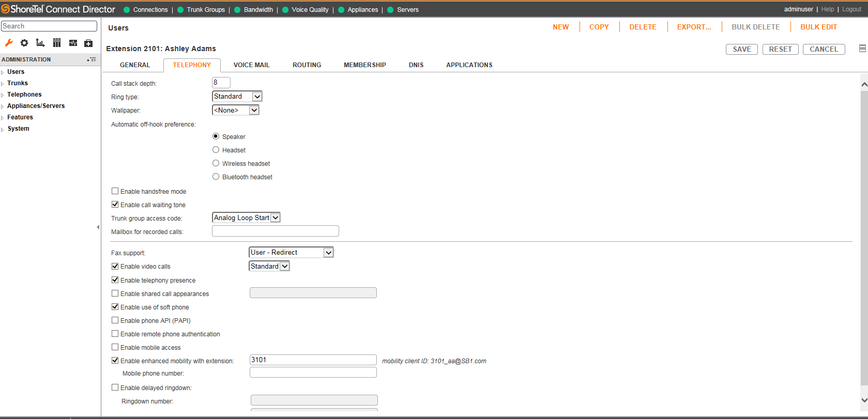This screenshot has width=868, height=419.
Task: Click the server racks icon in sidebar
Action: click(57, 43)
